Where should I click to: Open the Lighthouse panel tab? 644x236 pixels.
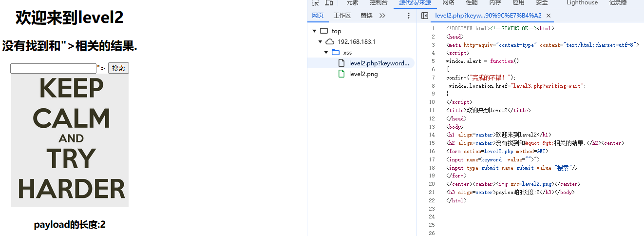pyautogui.click(x=582, y=3)
